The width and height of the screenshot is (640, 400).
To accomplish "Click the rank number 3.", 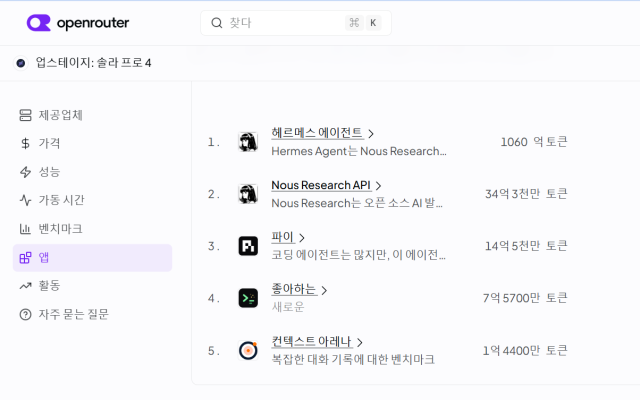I will 214,246.
